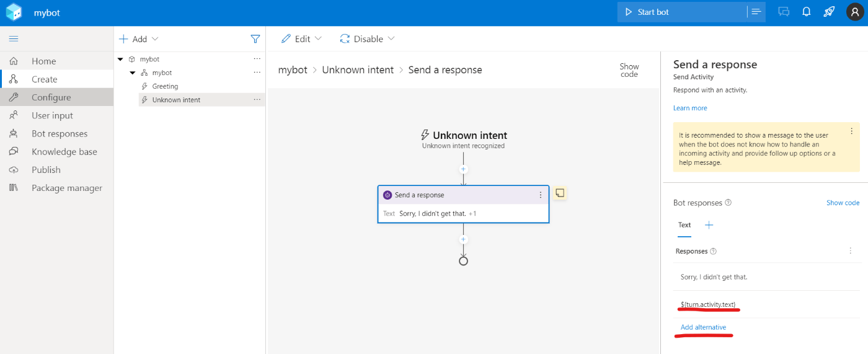The image size is (868, 354).
Task: Add an action above Send a response
Action: 463,169
